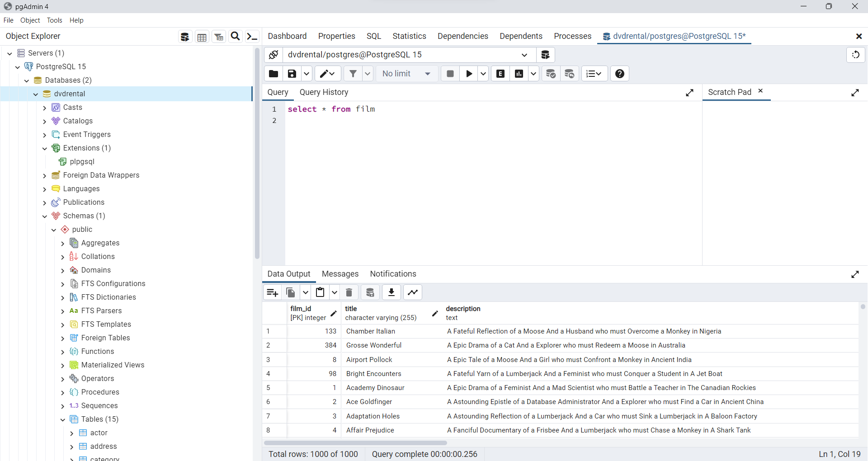Click the View Data table icon in Object Explorer
868x461 pixels.
202,37
